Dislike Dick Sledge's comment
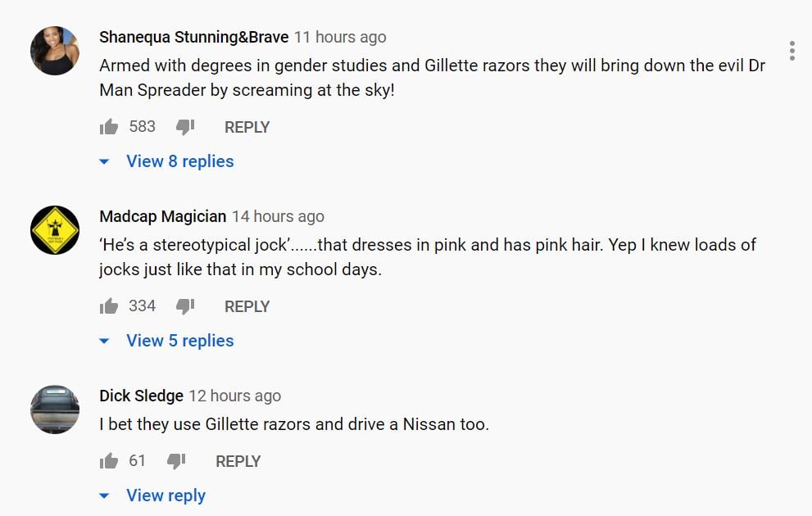 point(177,461)
